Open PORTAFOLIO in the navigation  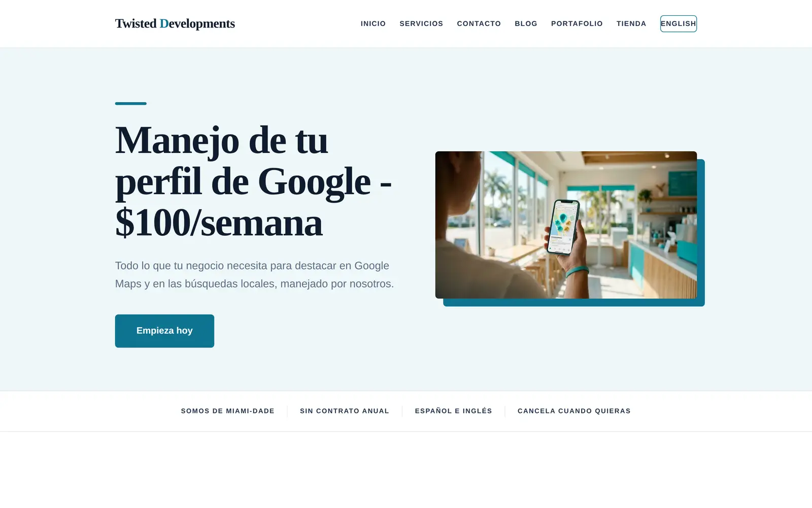pos(577,23)
